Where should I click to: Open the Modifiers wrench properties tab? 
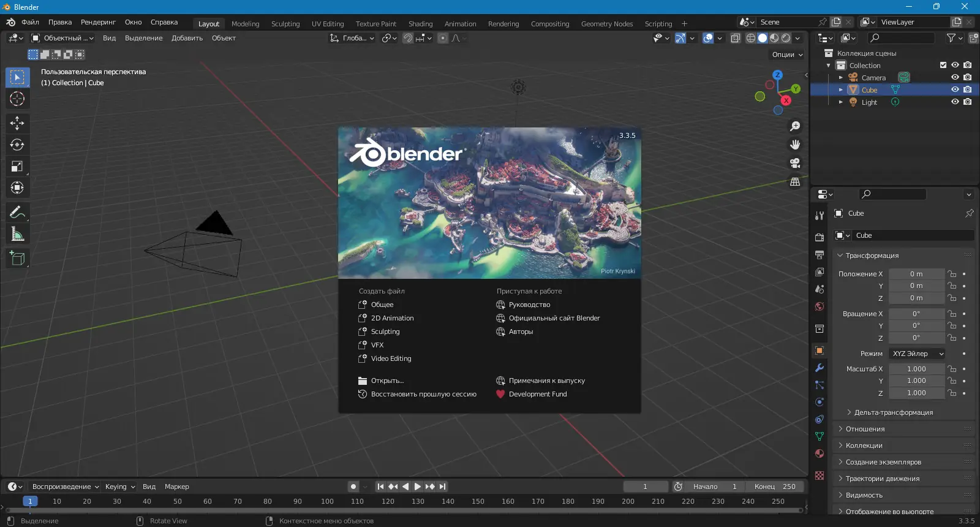point(820,368)
